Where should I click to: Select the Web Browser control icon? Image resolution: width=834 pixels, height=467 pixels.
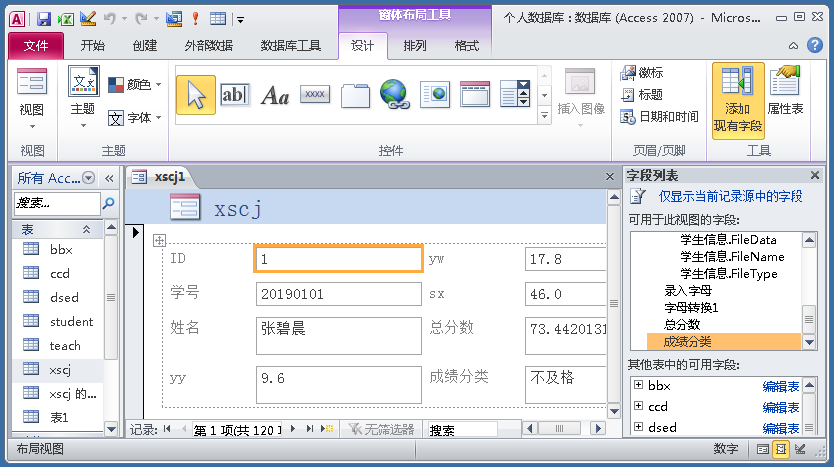coord(435,95)
